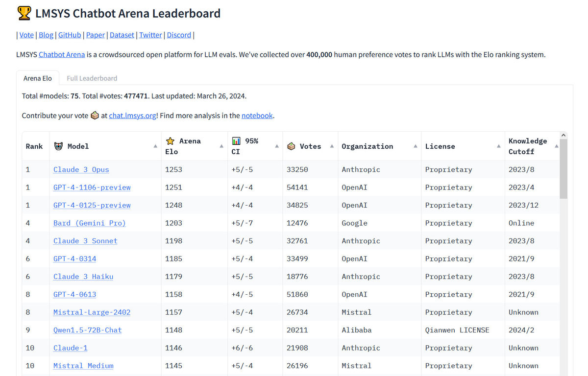
Task: Open the Claude 3 Sonnet model link
Action: coord(85,241)
